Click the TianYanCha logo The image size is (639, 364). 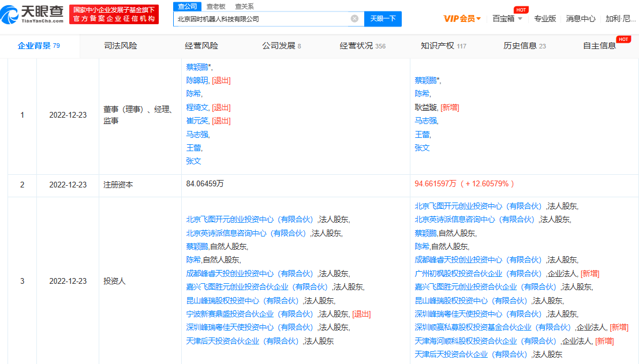click(x=34, y=14)
